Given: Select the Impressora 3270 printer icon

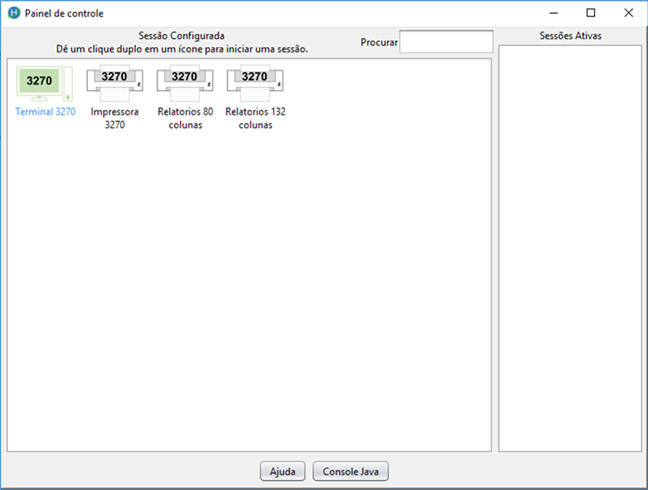Looking at the screenshot, I should click(x=114, y=83).
